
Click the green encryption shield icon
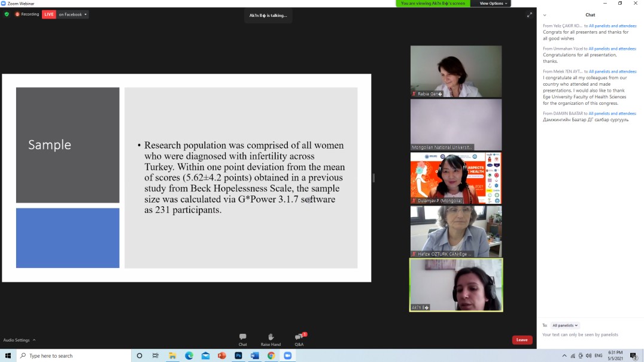point(7,14)
